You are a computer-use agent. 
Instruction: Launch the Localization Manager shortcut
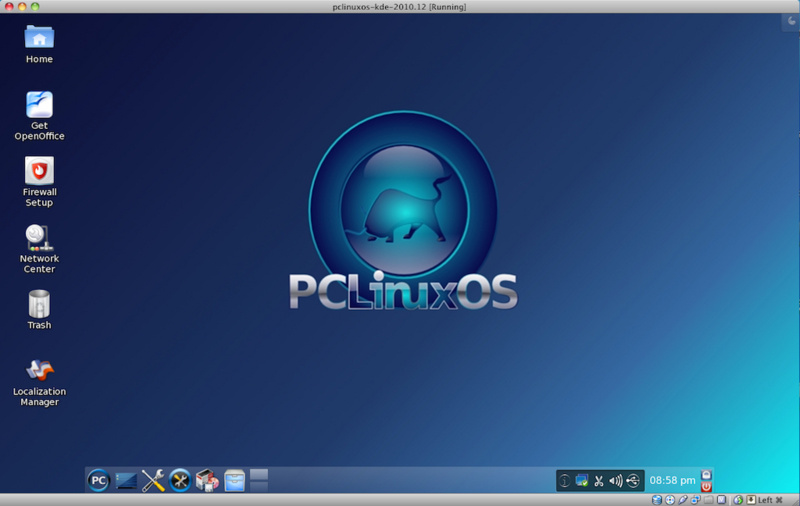tap(39, 383)
